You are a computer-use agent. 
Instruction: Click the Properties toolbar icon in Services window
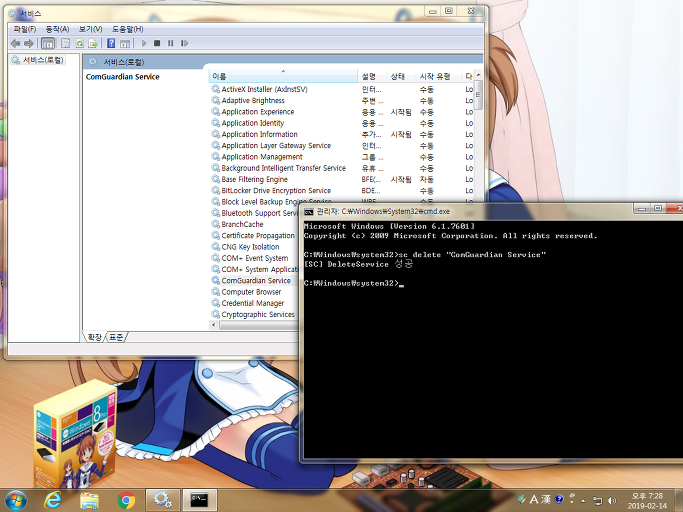tap(65, 43)
